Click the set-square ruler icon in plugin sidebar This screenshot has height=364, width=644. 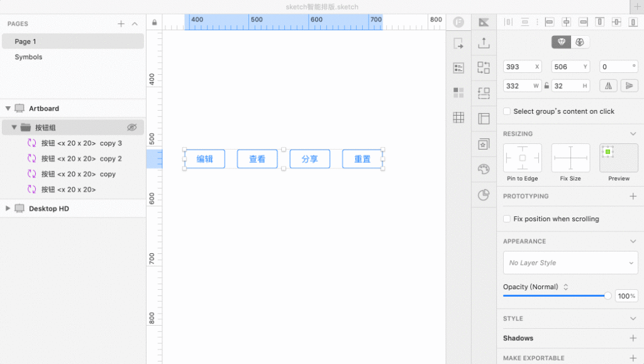(x=484, y=22)
